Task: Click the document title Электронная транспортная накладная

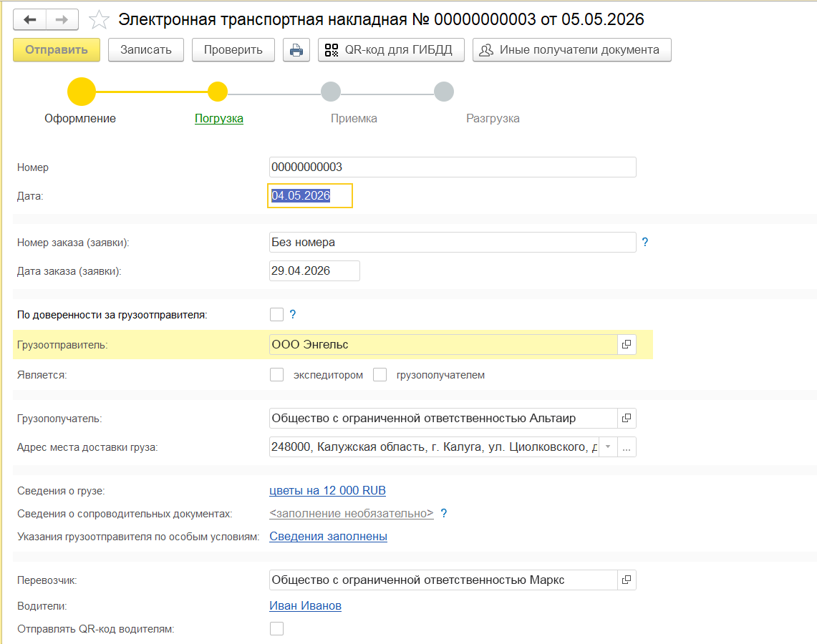Action: [381, 19]
